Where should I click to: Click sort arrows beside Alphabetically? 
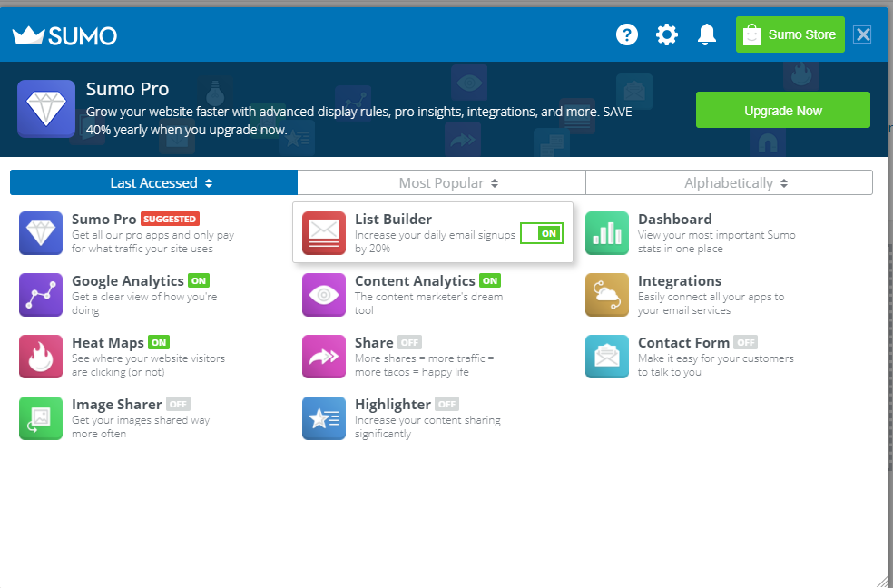784,182
